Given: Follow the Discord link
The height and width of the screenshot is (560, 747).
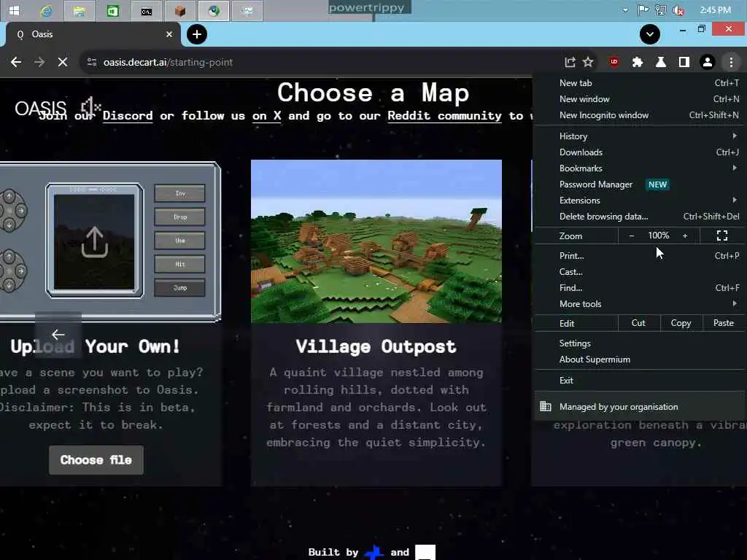Looking at the screenshot, I should (x=128, y=116).
